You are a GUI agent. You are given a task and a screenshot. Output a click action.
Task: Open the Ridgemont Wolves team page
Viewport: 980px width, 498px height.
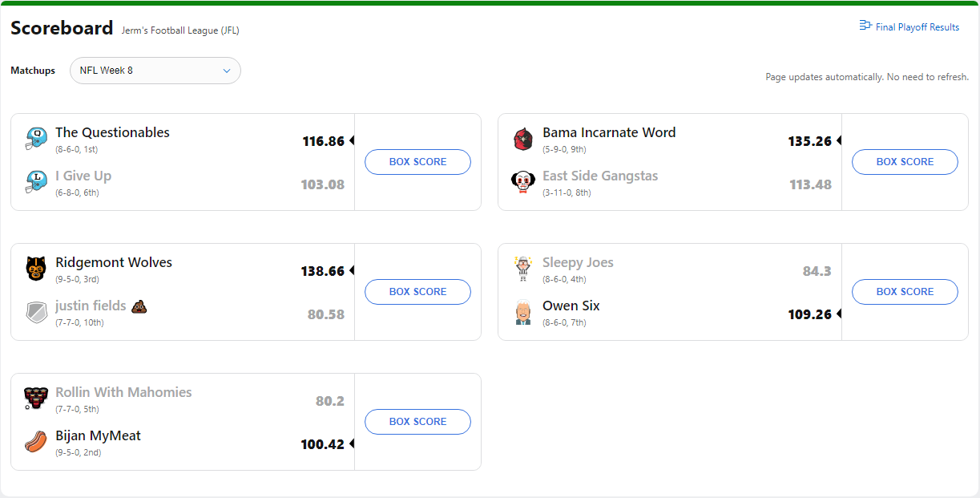tap(114, 263)
